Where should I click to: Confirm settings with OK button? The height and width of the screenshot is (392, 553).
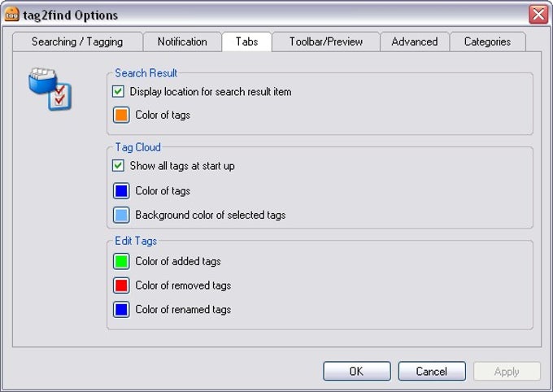(357, 371)
